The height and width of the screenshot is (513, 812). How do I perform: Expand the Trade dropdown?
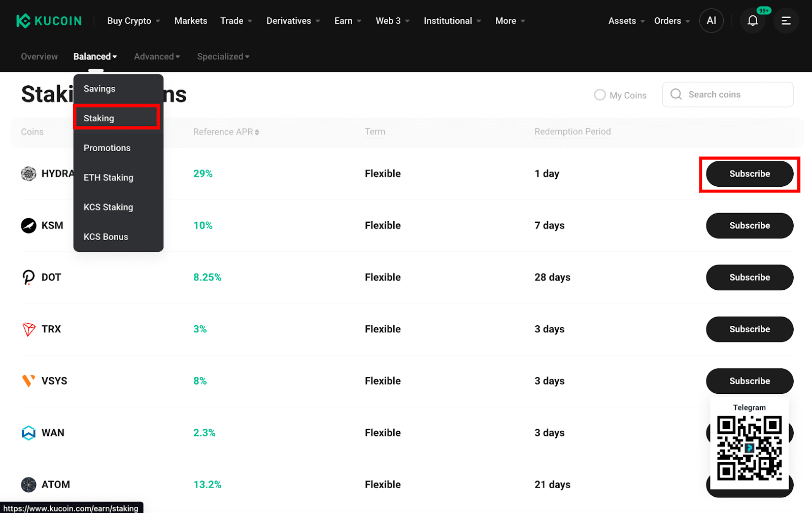coord(236,21)
